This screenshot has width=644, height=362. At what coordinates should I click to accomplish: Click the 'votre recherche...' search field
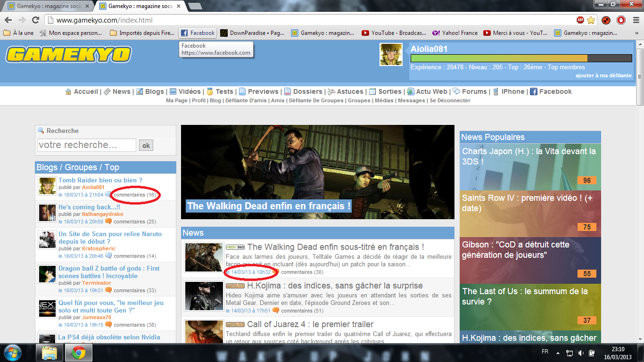pyautogui.click(x=87, y=145)
